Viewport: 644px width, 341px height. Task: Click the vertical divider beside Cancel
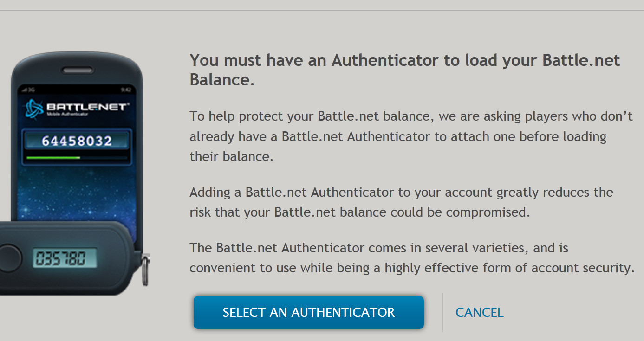point(442,312)
